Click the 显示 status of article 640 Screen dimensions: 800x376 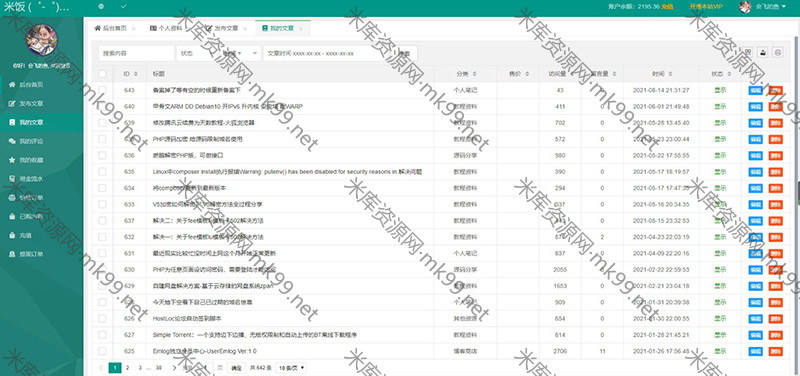pyautogui.click(x=720, y=107)
